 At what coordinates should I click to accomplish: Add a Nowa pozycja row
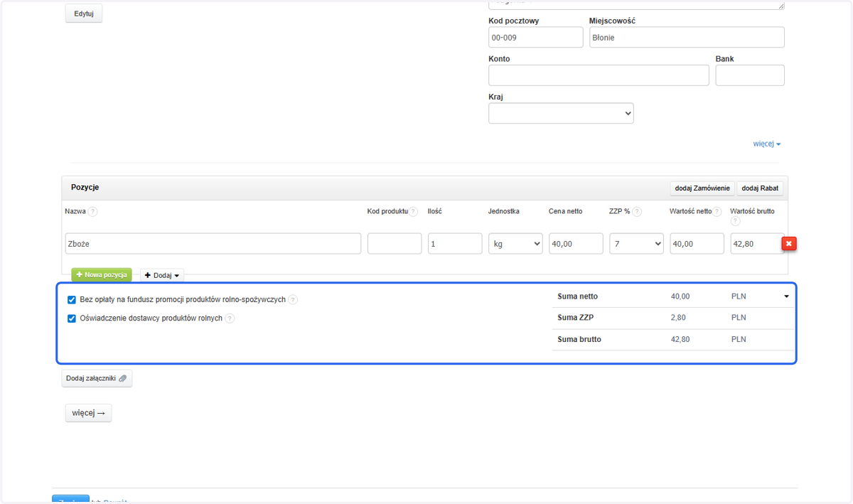tap(102, 275)
